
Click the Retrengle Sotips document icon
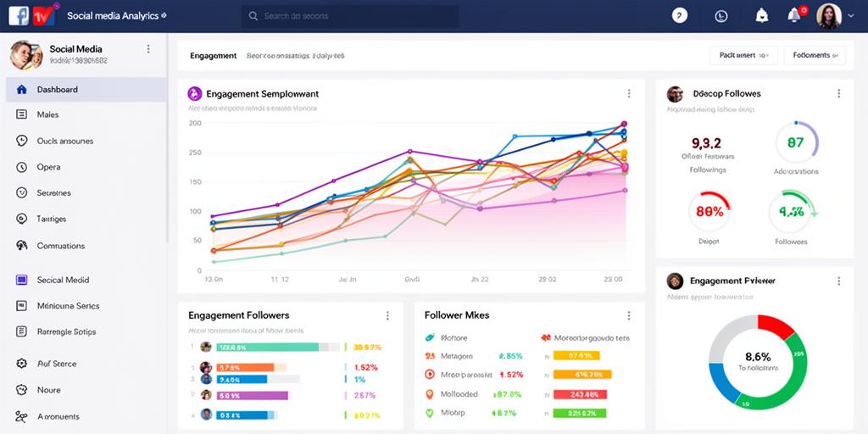(x=21, y=331)
